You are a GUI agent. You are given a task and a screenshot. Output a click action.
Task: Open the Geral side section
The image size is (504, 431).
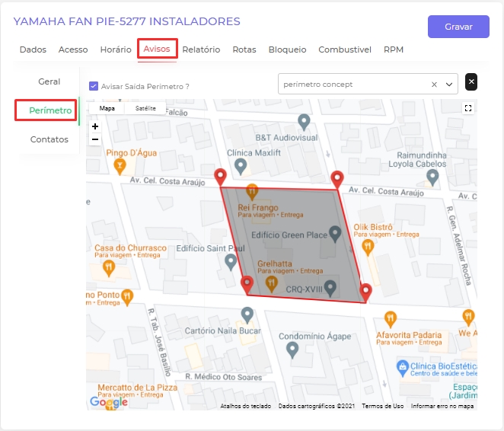pos(49,81)
